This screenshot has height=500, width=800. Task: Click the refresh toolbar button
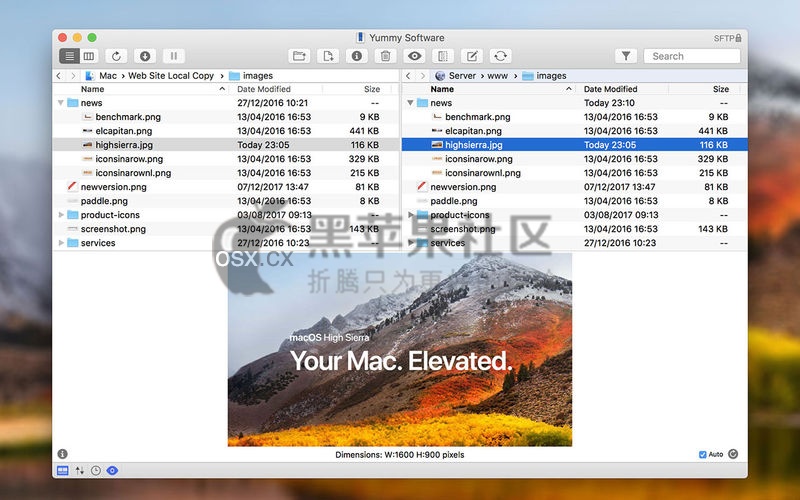[x=116, y=56]
